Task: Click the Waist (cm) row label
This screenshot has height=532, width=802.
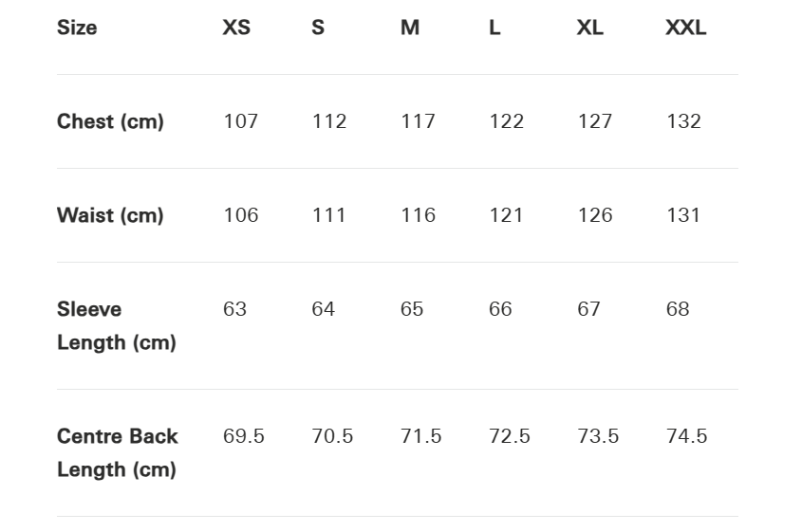Action: [x=110, y=215]
